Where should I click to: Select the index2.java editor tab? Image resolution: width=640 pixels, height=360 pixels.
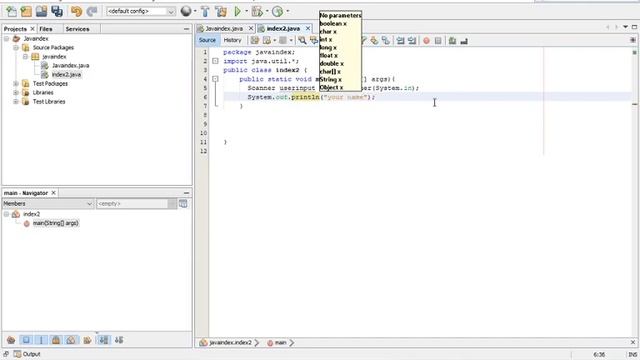tap(283, 29)
